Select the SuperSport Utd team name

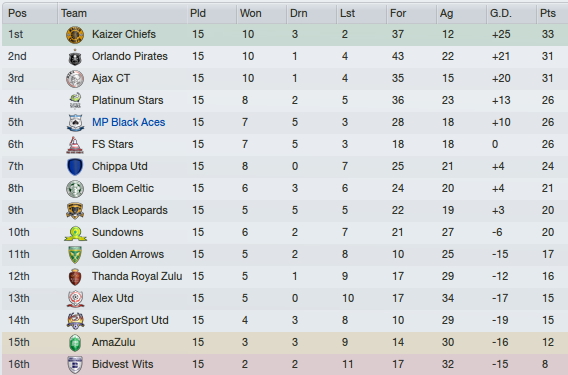point(130,321)
